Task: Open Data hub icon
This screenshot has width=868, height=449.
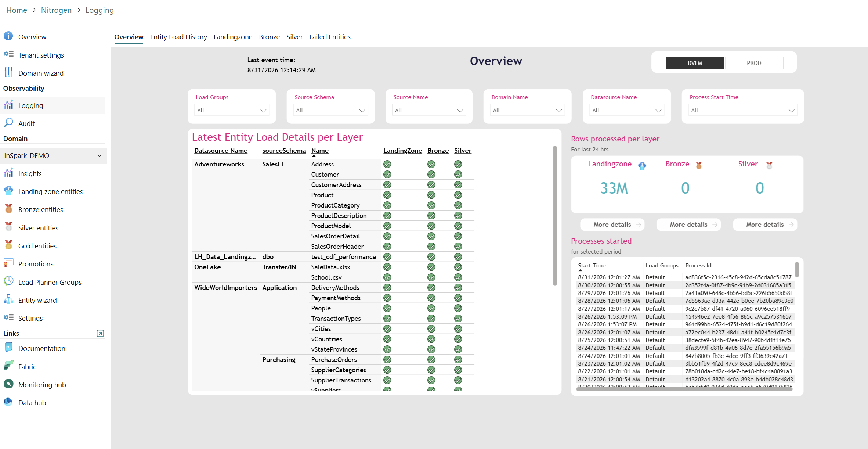Action: (x=8, y=402)
